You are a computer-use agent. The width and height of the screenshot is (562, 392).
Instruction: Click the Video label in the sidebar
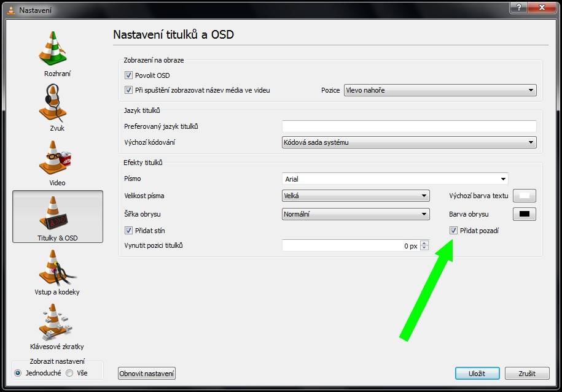pyautogui.click(x=57, y=183)
